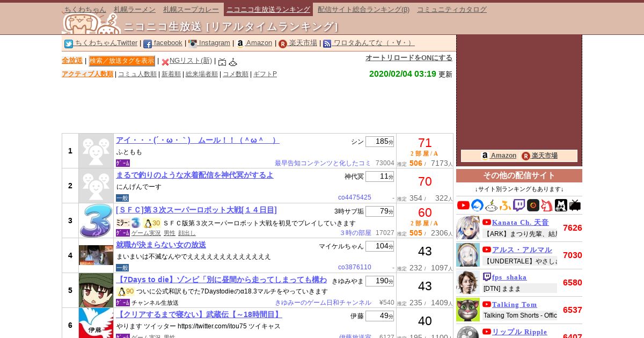Click the red unicorn site icon
The height and width of the screenshot is (338, 644).
pyautogui.click(x=547, y=205)
